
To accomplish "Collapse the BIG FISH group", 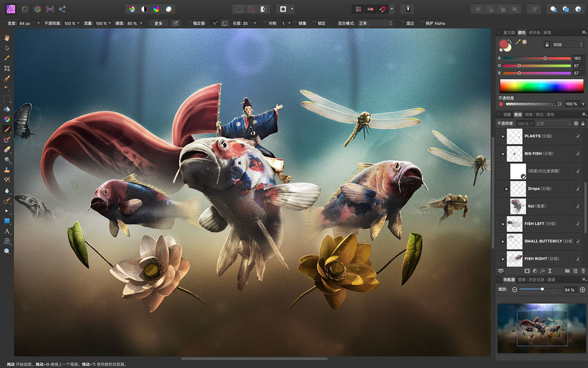I will tap(503, 153).
